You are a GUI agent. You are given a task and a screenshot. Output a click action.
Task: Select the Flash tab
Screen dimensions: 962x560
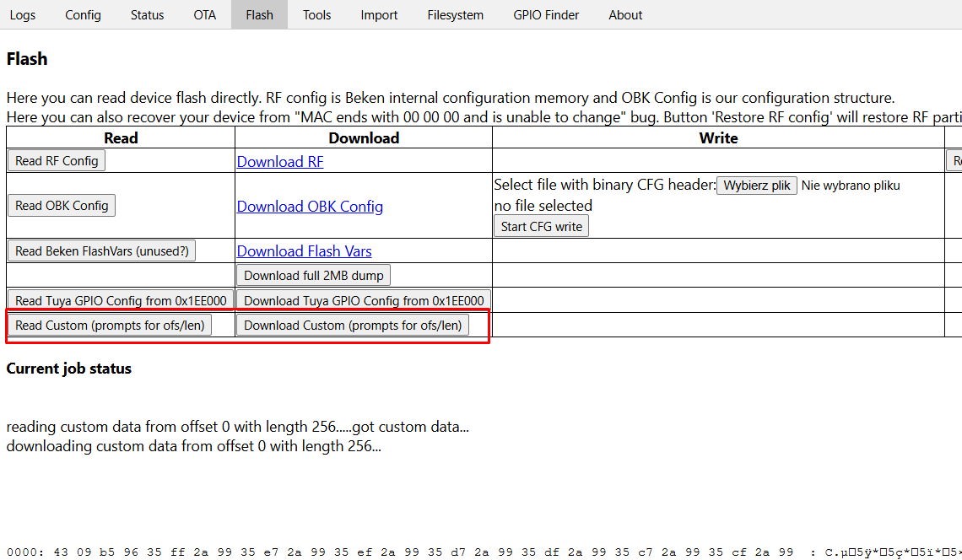tap(260, 14)
